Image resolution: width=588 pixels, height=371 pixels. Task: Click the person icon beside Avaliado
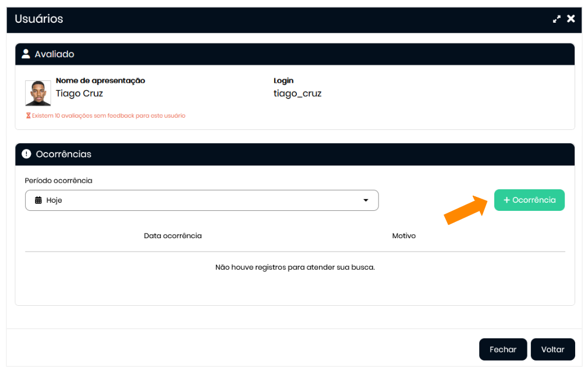point(26,54)
